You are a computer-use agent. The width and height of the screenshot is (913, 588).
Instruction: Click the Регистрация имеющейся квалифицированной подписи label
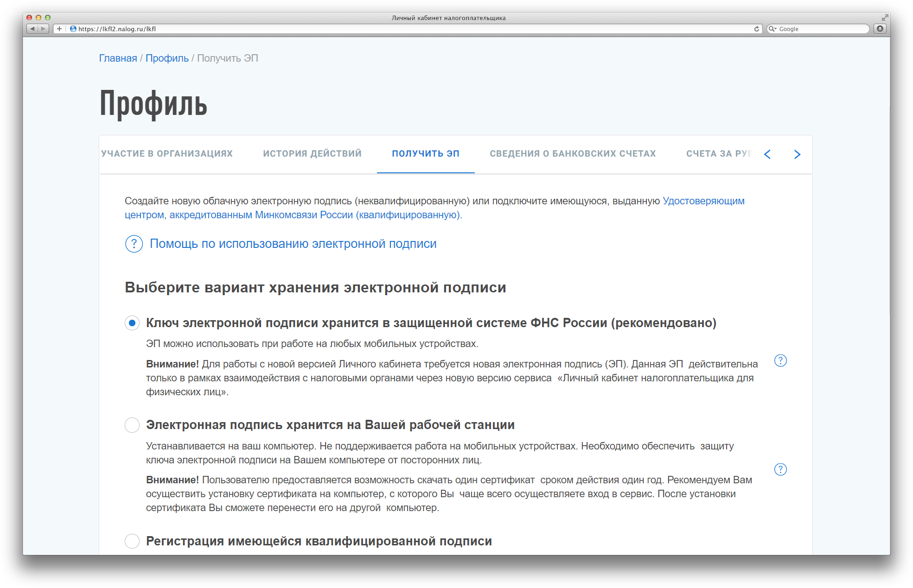[319, 541]
